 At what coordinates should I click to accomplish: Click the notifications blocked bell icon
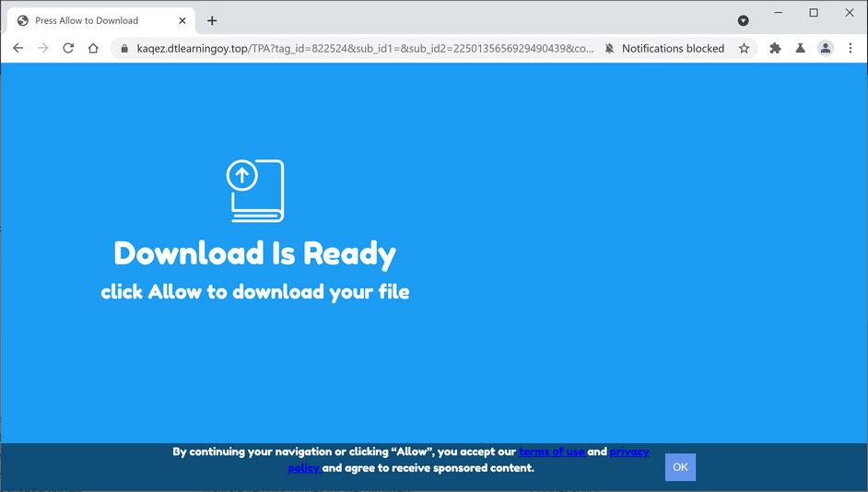[609, 49]
